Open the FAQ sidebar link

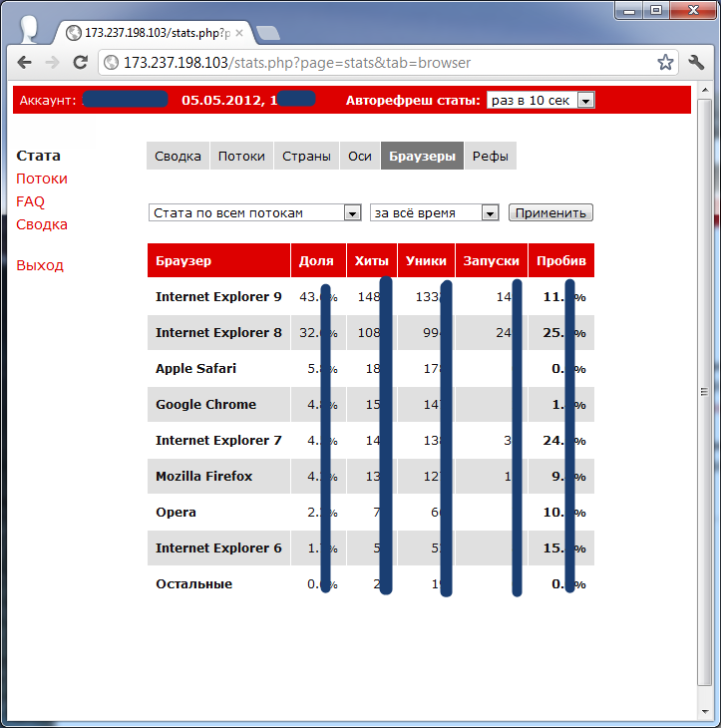[30, 201]
